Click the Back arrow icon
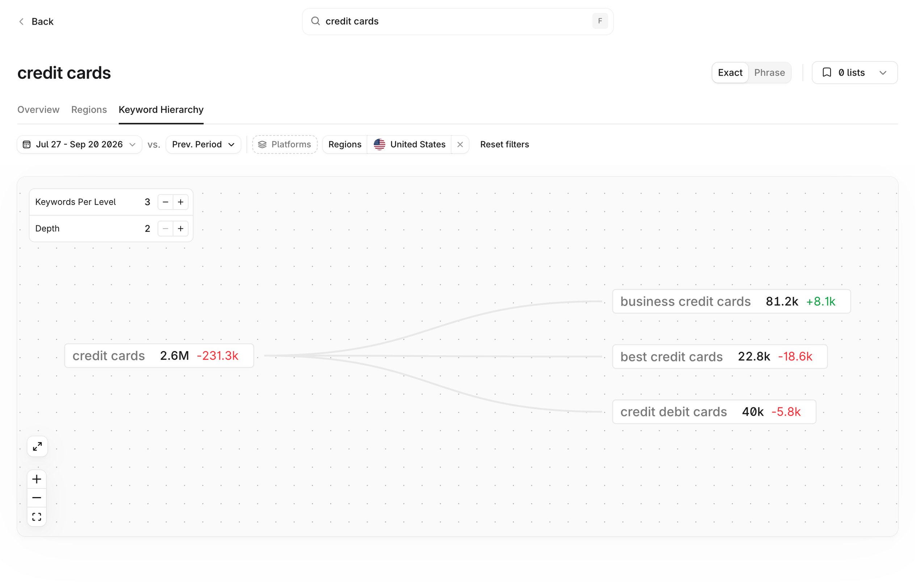This screenshot has height=588, width=916. click(x=21, y=21)
